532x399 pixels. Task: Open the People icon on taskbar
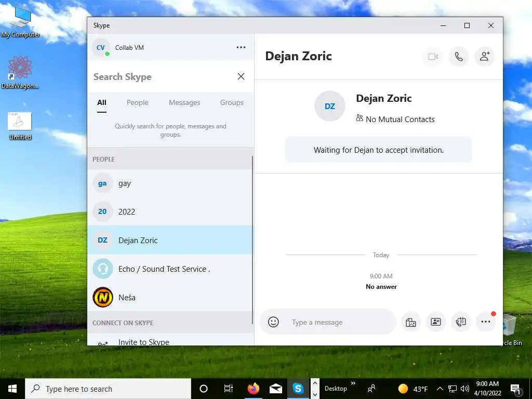pos(371,389)
